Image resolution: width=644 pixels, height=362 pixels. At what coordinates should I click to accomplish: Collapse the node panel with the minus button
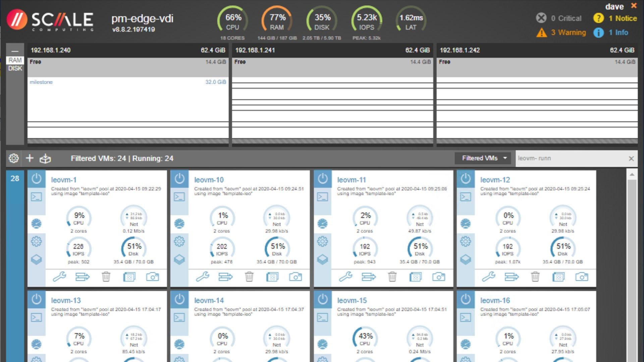(x=15, y=51)
